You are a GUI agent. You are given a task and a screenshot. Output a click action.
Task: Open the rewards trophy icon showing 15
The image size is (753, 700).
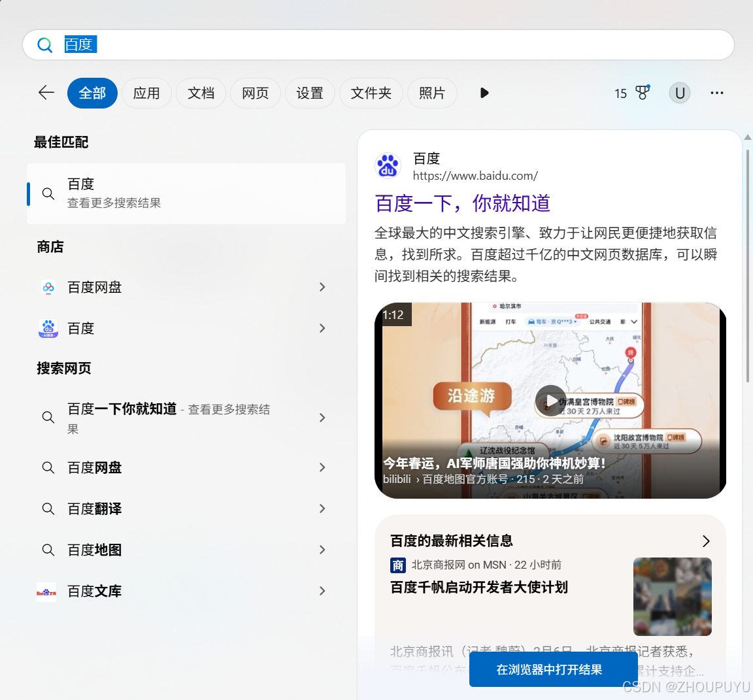tap(643, 93)
